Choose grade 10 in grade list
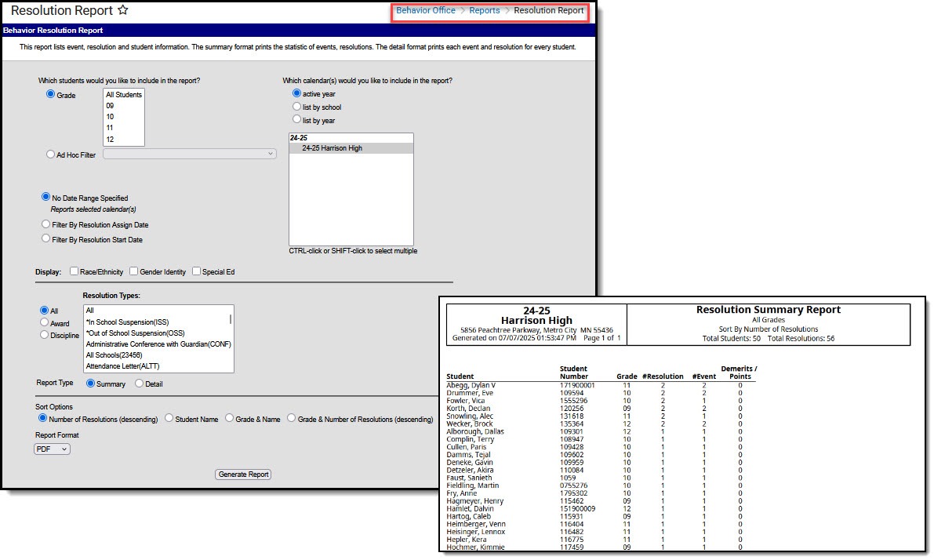Screen dimensions: 934x560 124,117
